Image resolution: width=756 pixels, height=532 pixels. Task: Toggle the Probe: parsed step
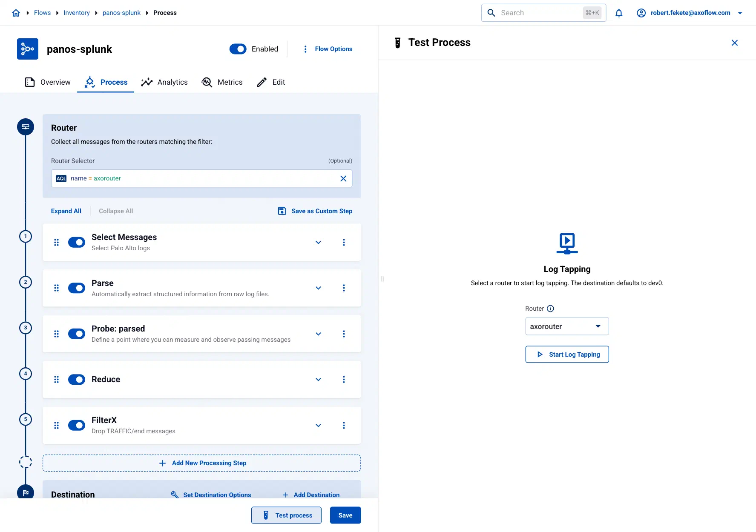coord(77,334)
